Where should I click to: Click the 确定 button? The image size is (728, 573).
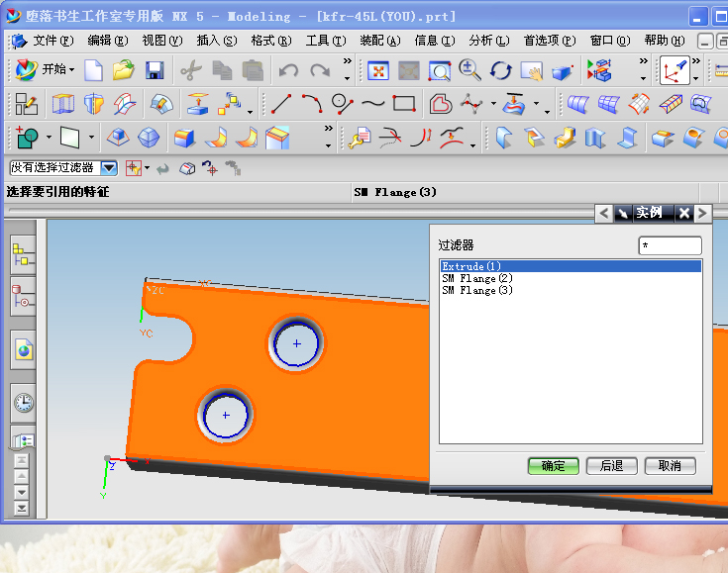point(553,466)
